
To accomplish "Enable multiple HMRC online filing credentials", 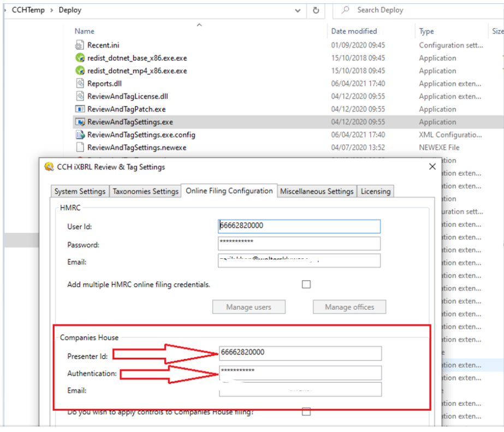I will pyautogui.click(x=306, y=284).
